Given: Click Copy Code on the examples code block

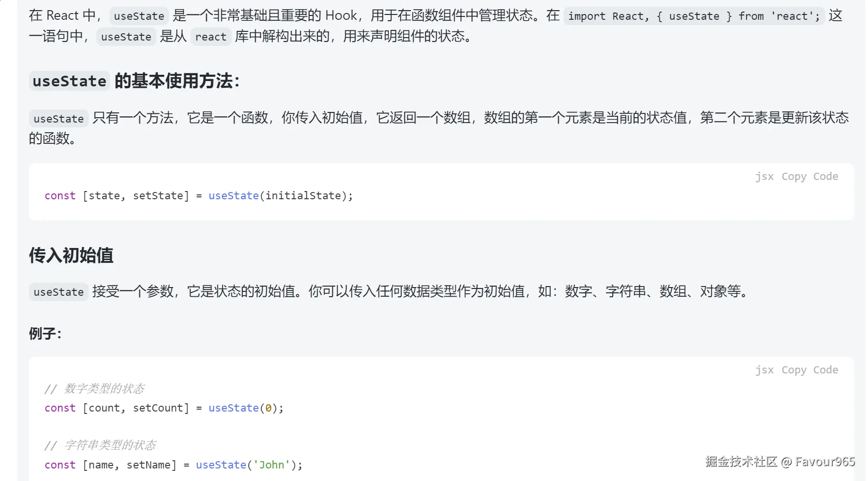Looking at the screenshot, I should (x=809, y=370).
